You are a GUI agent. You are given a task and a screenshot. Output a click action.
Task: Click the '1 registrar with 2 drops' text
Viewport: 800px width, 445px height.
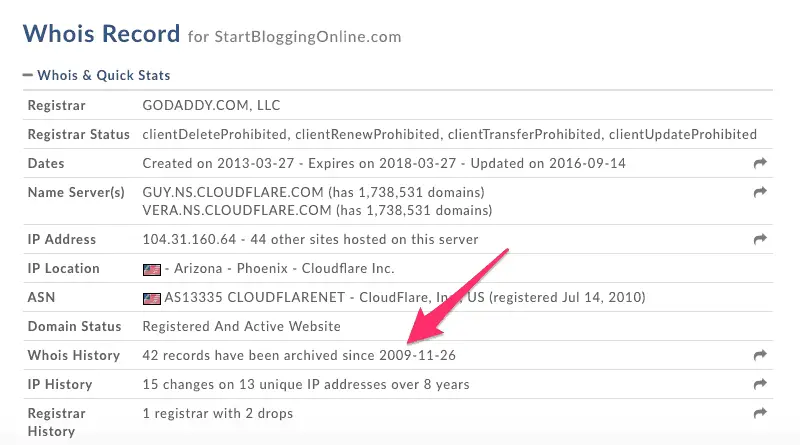point(218,413)
